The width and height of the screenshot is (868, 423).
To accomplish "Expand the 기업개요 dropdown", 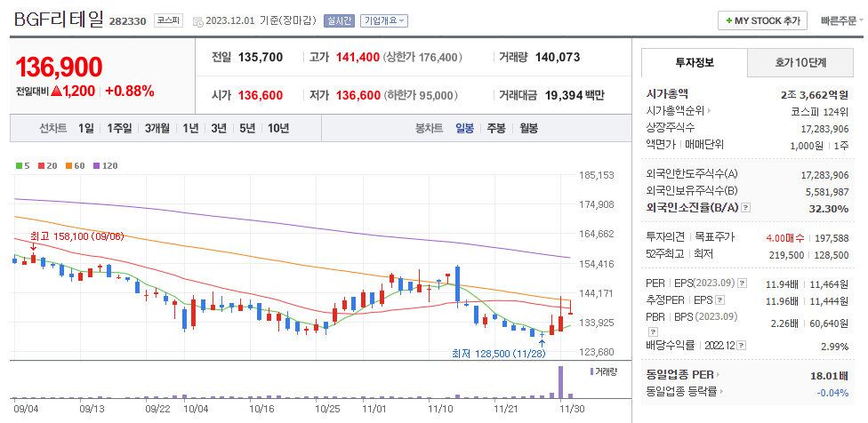I will 383,21.
